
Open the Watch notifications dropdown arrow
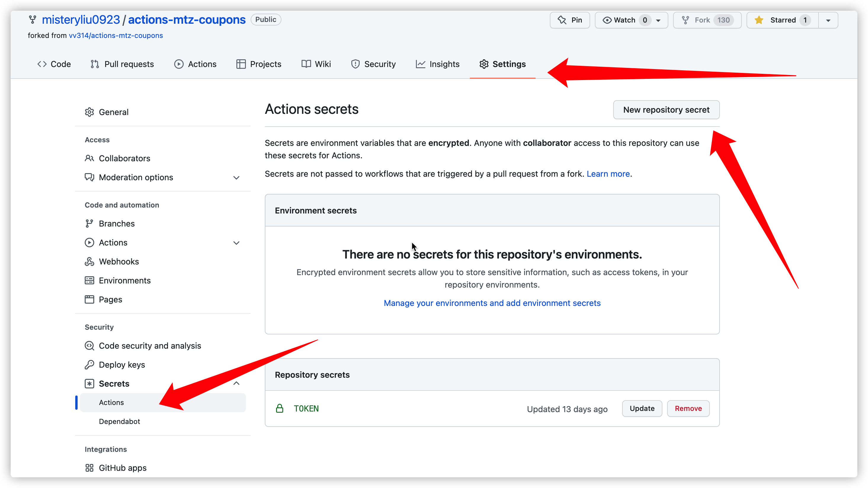point(658,20)
